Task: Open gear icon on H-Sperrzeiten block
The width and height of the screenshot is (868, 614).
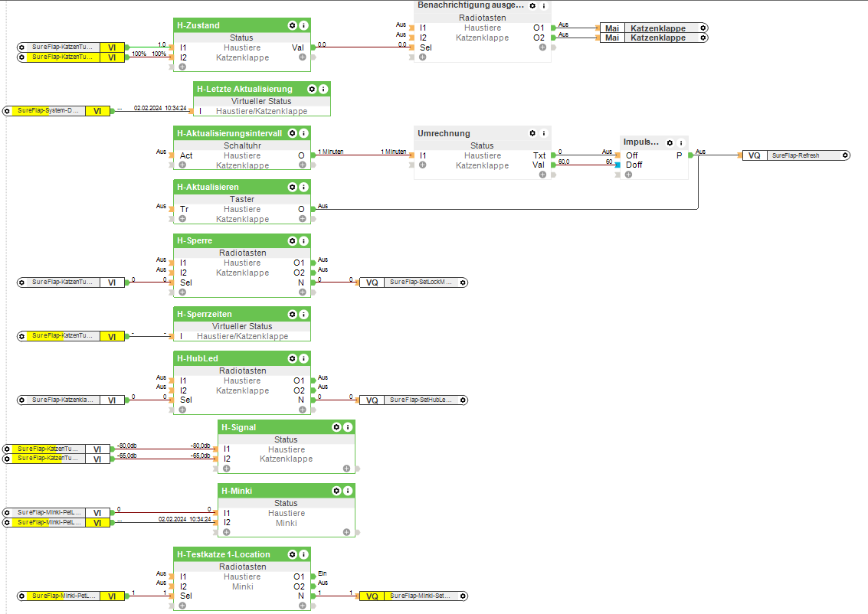Action: click(293, 314)
